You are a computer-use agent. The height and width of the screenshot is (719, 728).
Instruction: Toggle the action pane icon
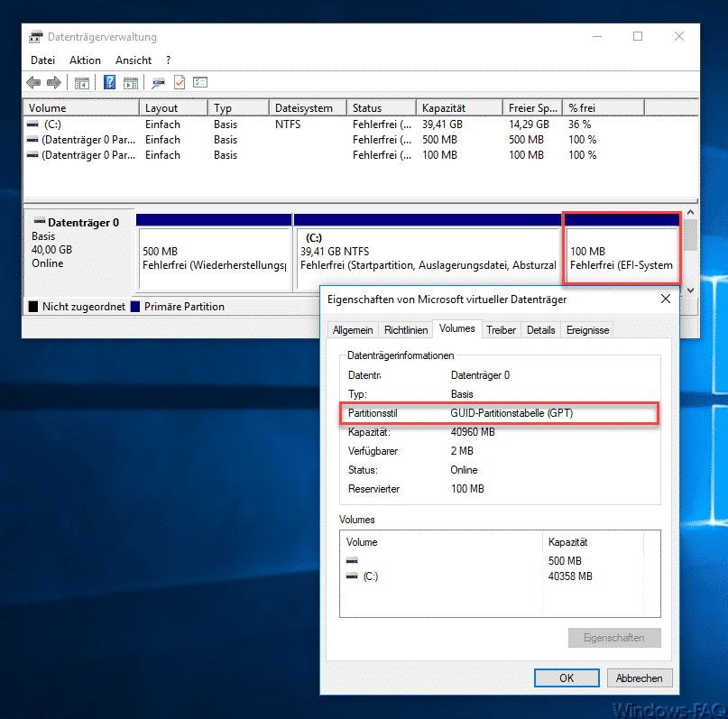(x=130, y=81)
